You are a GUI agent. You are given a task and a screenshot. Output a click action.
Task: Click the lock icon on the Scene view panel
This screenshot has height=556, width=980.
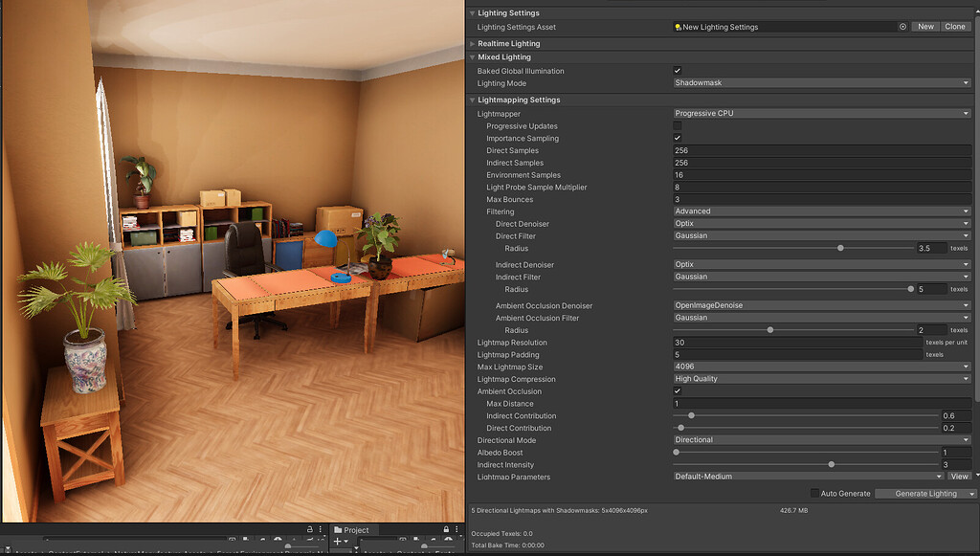click(311, 529)
